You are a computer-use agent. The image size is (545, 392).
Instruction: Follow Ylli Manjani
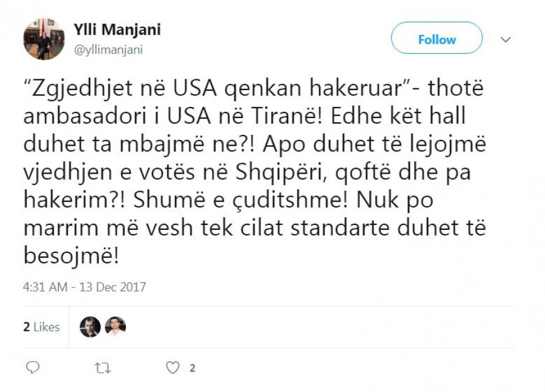click(437, 39)
